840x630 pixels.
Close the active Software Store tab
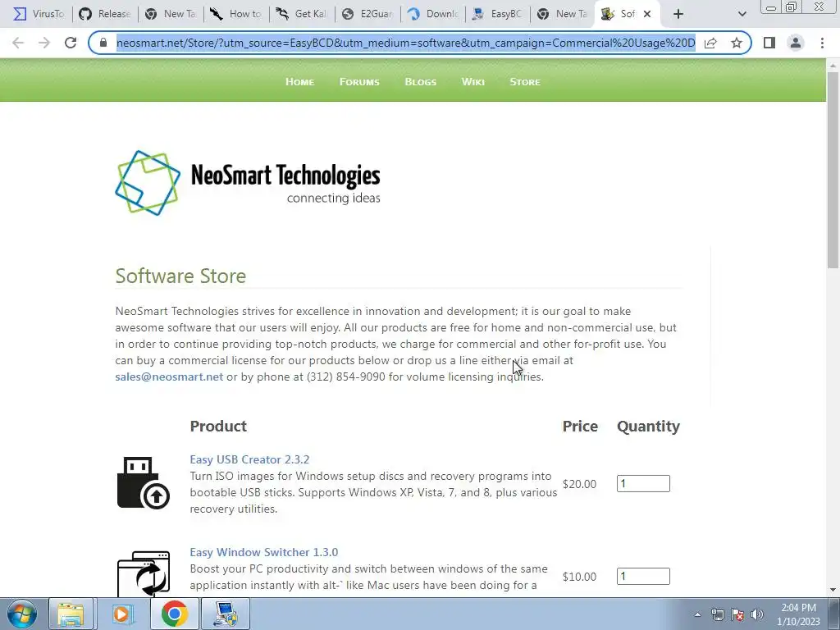pos(647,14)
